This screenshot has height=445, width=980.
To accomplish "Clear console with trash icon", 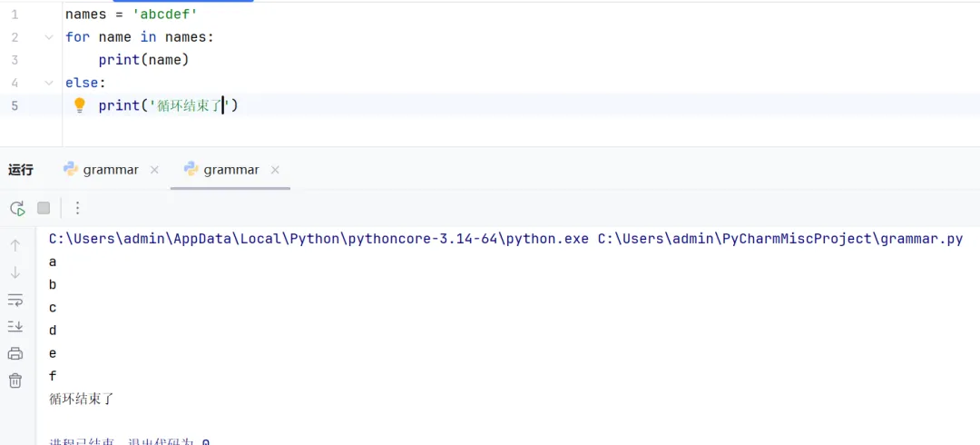I will 15,380.
